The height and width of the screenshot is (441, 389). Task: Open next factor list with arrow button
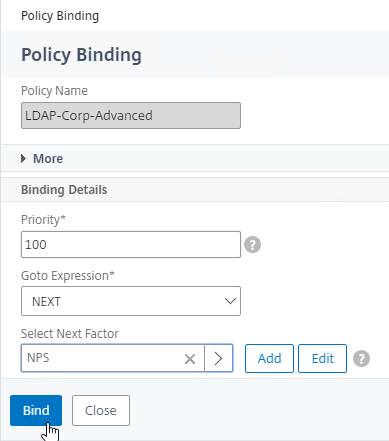pos(219,358)
